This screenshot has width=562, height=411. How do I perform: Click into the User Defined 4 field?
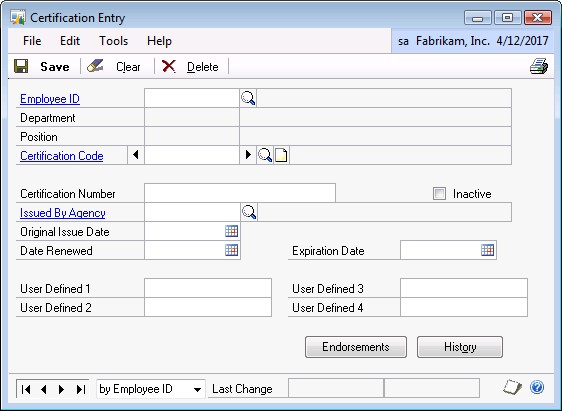click(x=464, y=307)
